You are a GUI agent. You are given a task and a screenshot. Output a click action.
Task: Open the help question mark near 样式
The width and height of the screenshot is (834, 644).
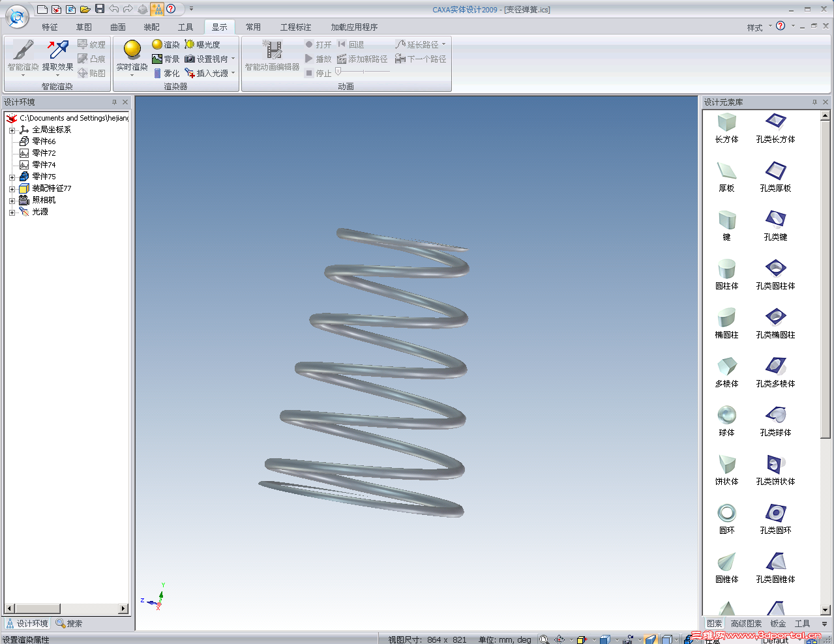click(x=781, y=26)
